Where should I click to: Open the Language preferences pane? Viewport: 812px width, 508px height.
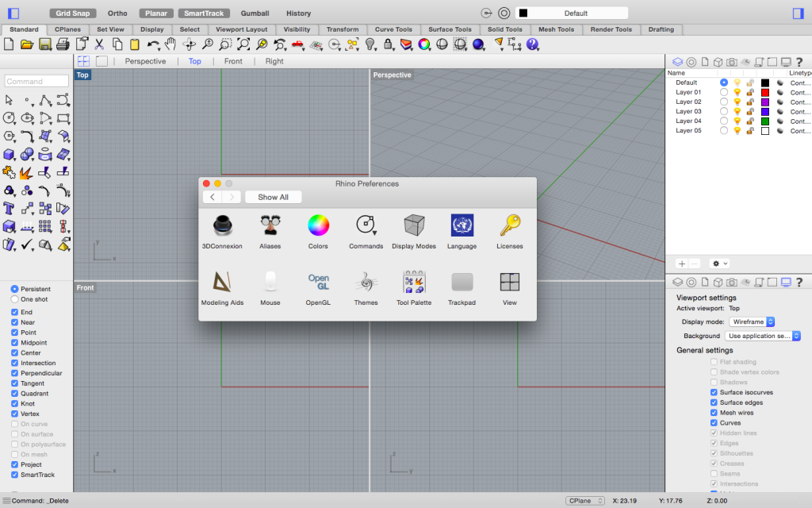[462, 231]
